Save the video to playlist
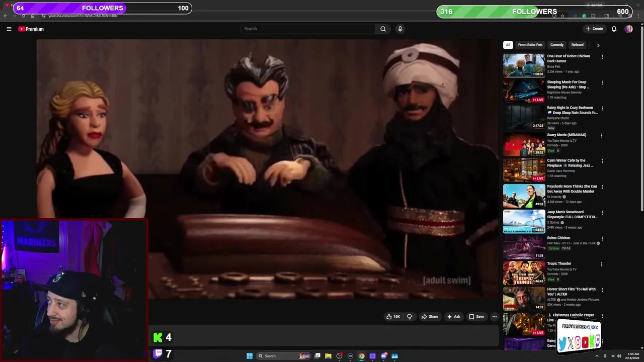644x362 pixels. pos(476,317)
